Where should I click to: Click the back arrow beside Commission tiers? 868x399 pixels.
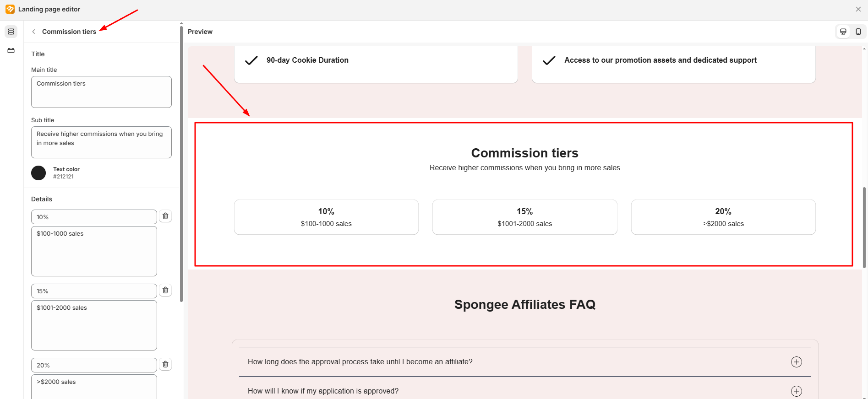[33, 32]
